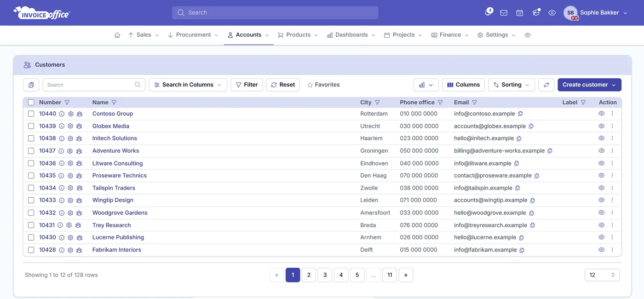Expand the Finance menu

450,35
